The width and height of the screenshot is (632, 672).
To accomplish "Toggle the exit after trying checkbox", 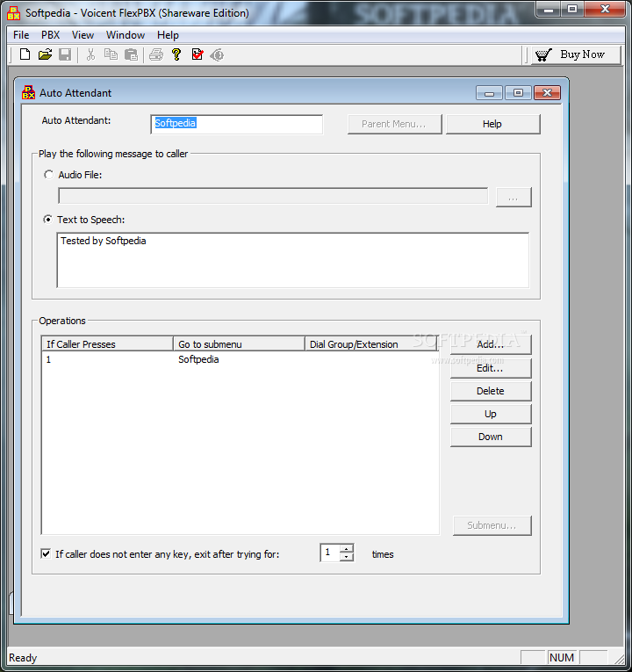I will tap(46, 553).
